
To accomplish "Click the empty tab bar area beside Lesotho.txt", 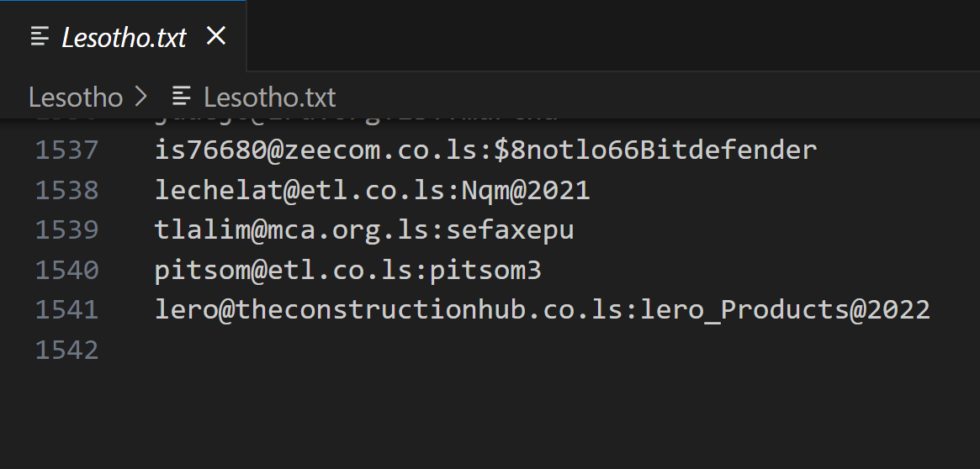I will (606, 36).
